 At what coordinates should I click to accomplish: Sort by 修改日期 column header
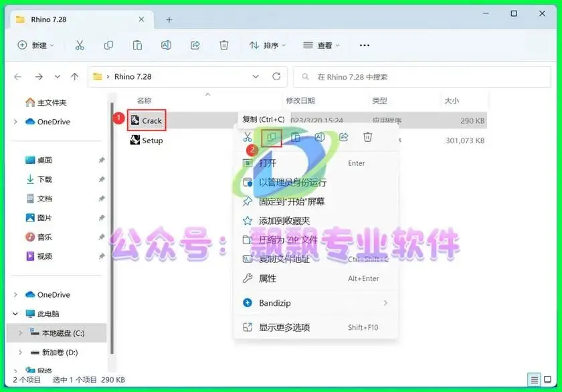[x=300, y=101]
